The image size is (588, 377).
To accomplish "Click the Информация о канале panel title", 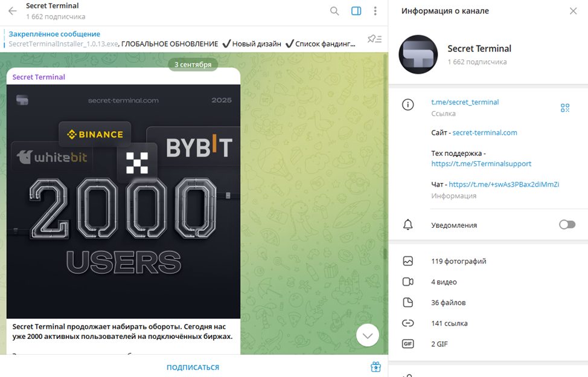I will (445, 11).
